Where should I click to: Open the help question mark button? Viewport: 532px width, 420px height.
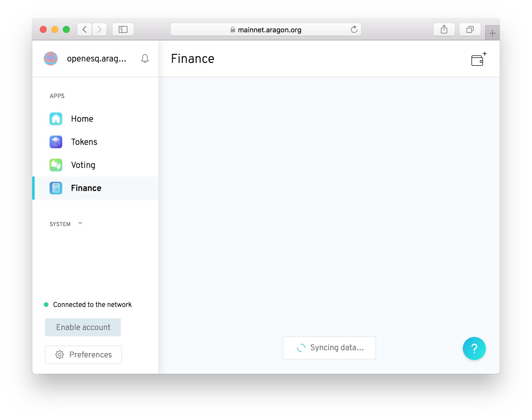pos(474,348)
